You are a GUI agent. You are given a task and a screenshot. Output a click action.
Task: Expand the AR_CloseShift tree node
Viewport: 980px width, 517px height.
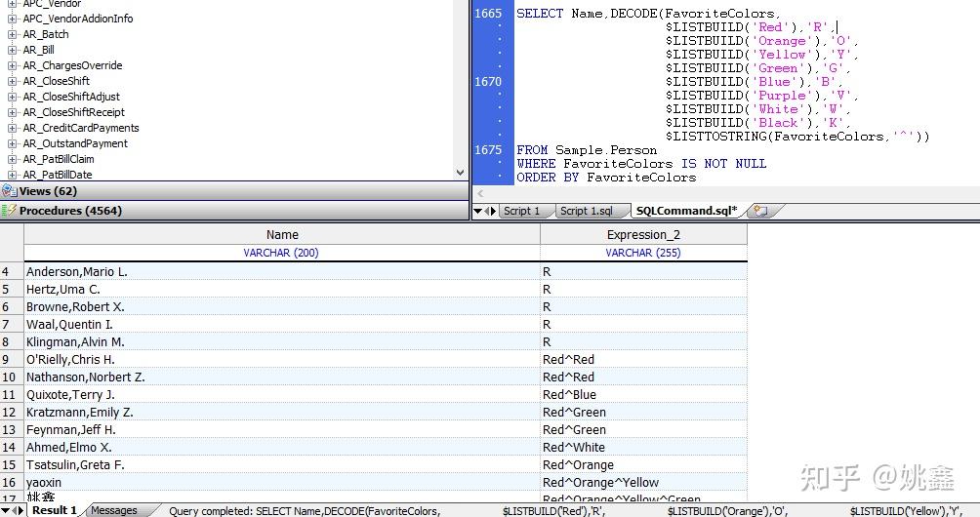point(12,81)
